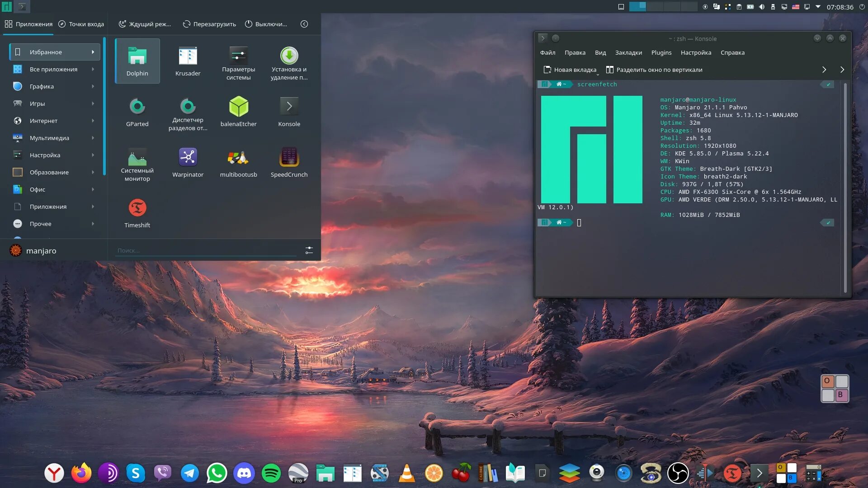Toggle the search filter settings icon

coord(309,250)
